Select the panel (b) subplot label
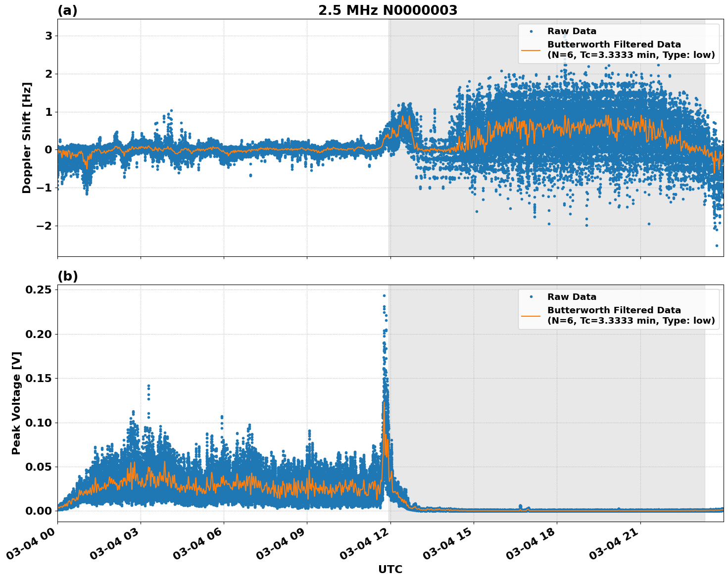The height and width of the screenshot is (580, 728). pyautogui.click(x=68, y=275)
